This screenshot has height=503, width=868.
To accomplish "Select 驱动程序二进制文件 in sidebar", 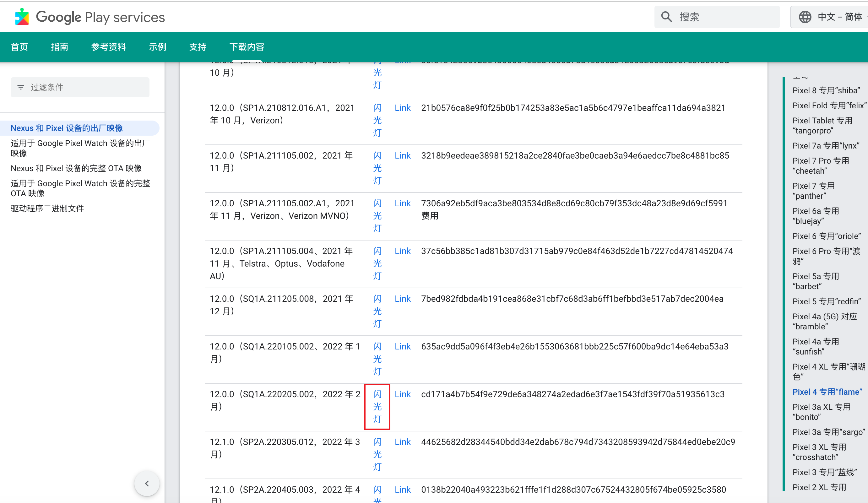I will coord(47,208).
